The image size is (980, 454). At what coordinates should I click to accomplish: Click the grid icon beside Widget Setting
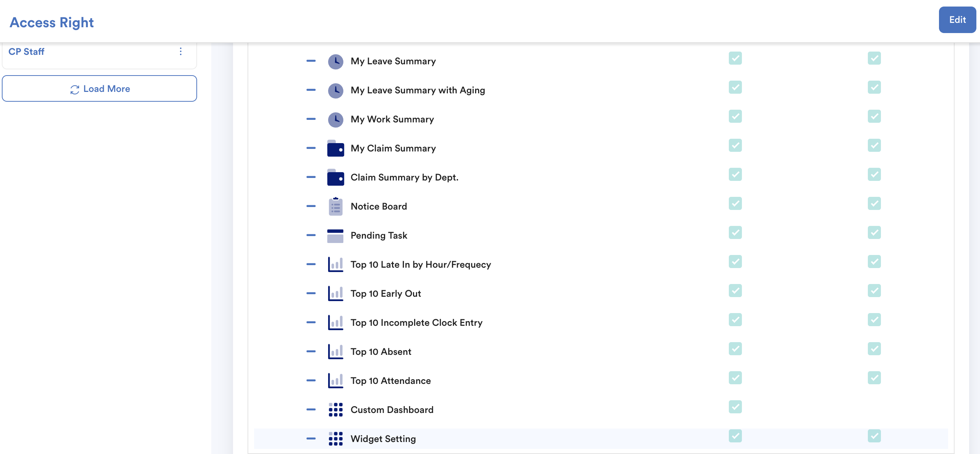335,439
